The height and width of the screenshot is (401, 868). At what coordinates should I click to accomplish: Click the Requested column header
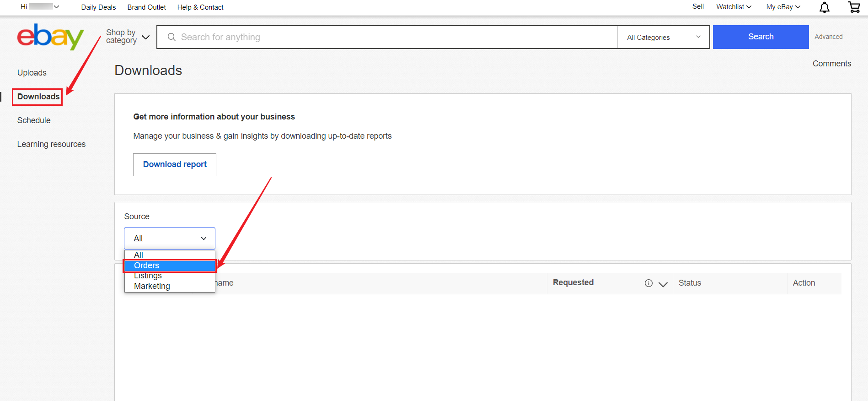tap(573, 282)
